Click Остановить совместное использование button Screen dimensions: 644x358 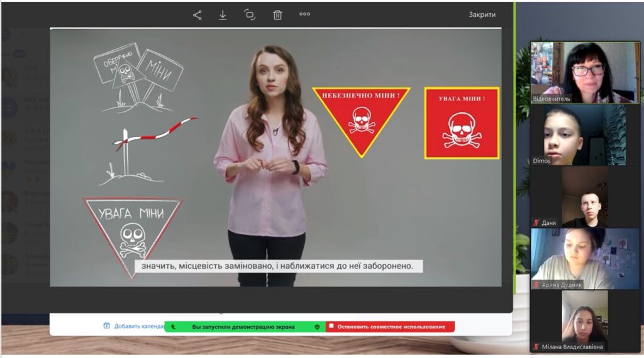(390, 327)
